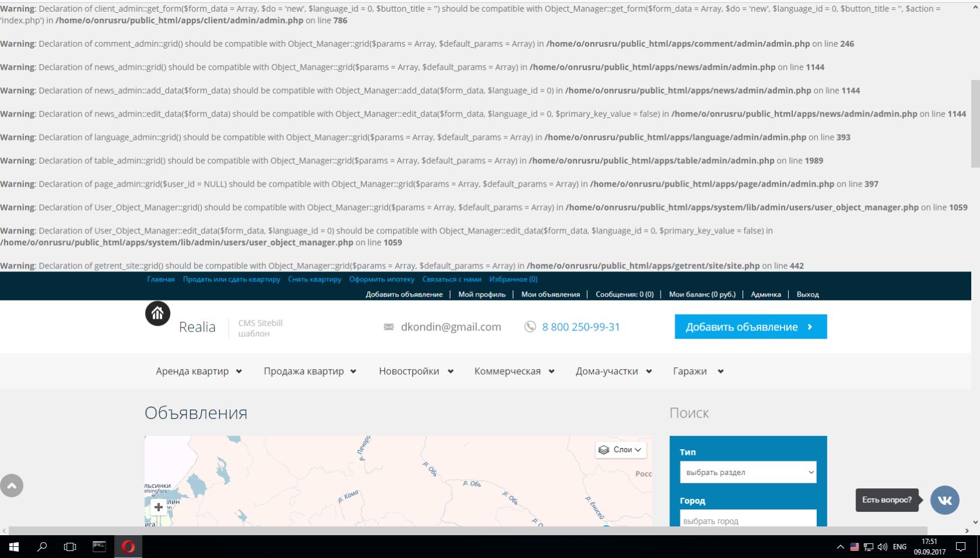Expand the Аренда квартир menu

coord(198,371)
